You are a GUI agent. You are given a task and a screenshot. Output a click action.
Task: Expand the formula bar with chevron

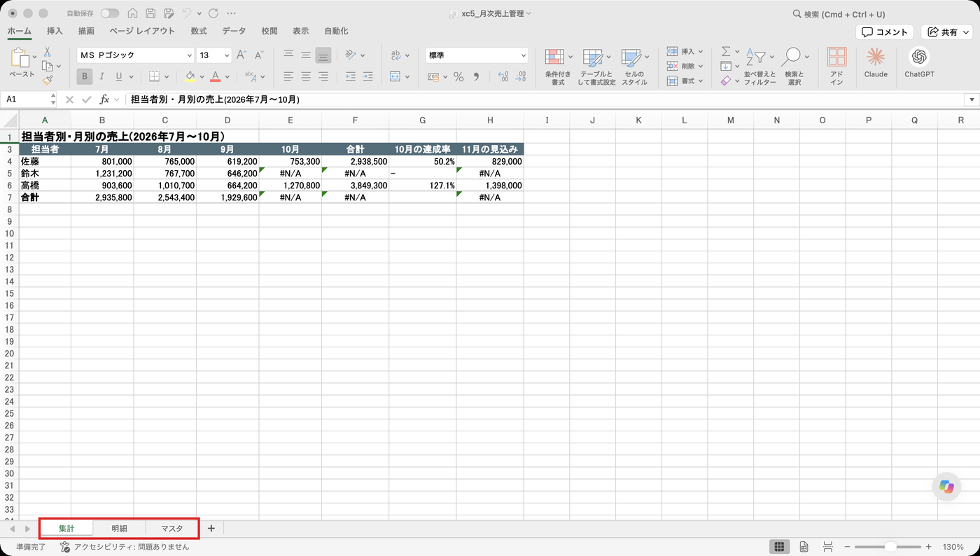[x=972, y=99]
